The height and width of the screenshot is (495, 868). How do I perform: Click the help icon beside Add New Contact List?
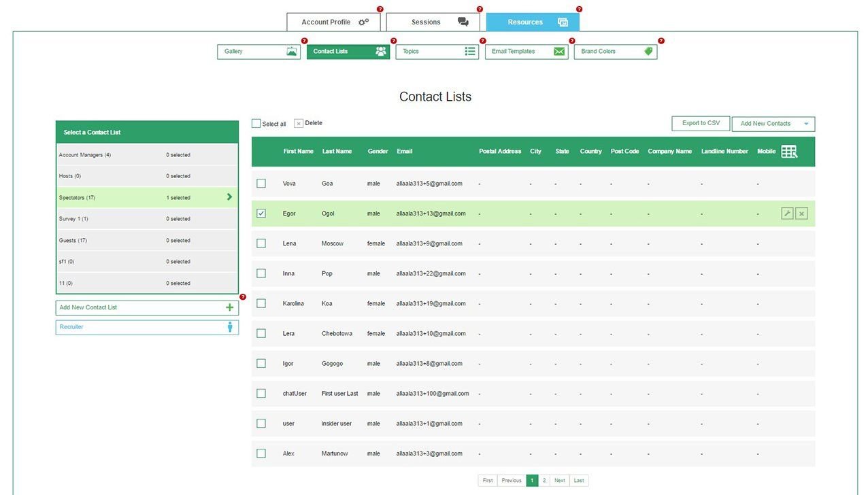click(x=243, y=297)
